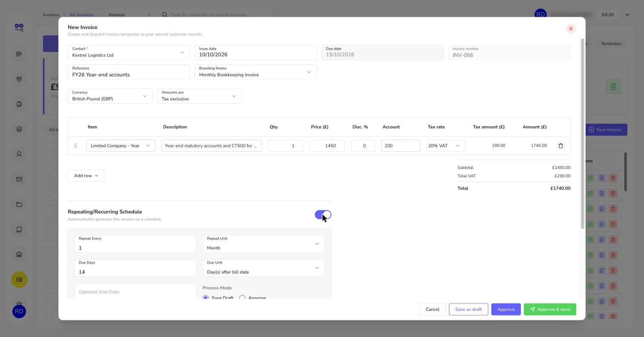Open the Add row dropdown button
The width and height of the screenshot is (644, 337).
click(x=86, y=176)
